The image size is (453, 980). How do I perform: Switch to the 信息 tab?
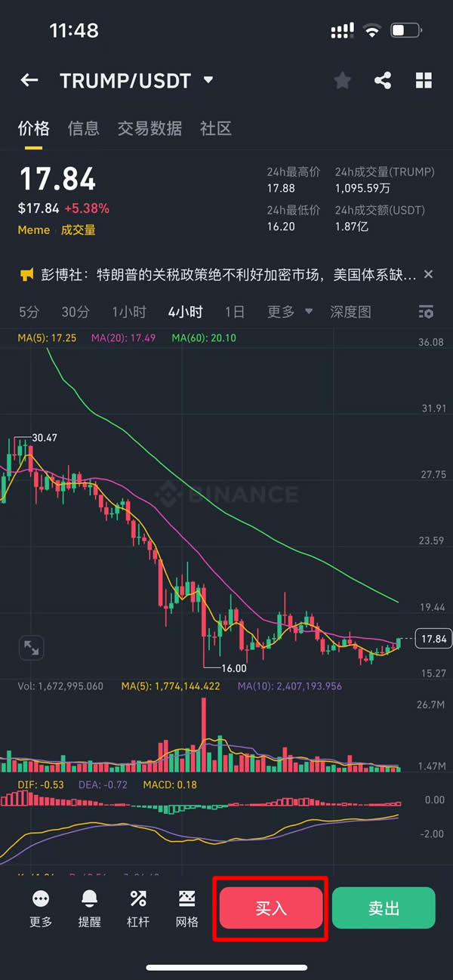(x=83, y=128)
